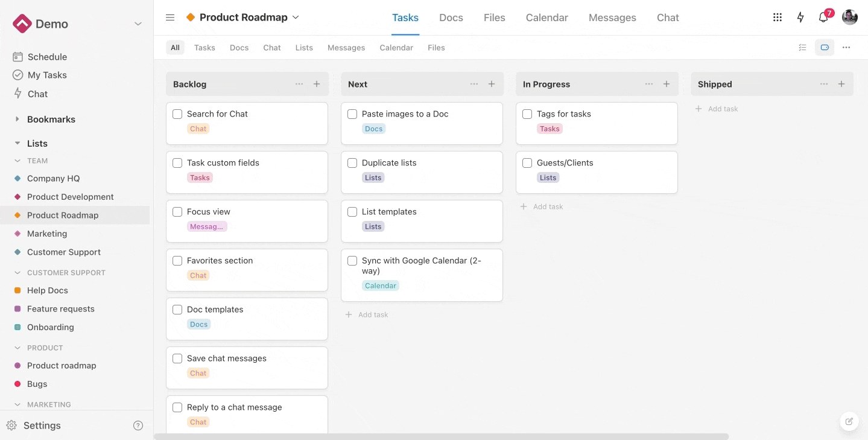Click the compose icon at bottom right

(x=849, y=421)
